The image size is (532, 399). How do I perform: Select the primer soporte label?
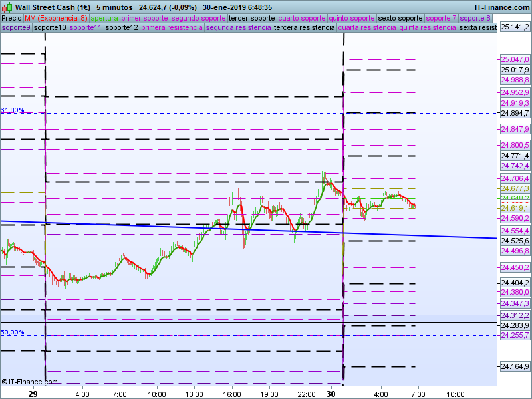pos(145,18)
